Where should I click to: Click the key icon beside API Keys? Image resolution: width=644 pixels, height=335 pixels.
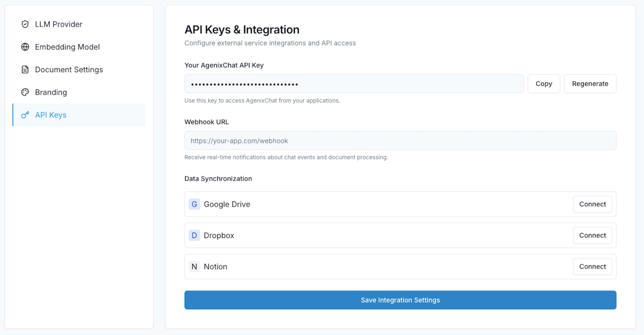pos(25,115)
